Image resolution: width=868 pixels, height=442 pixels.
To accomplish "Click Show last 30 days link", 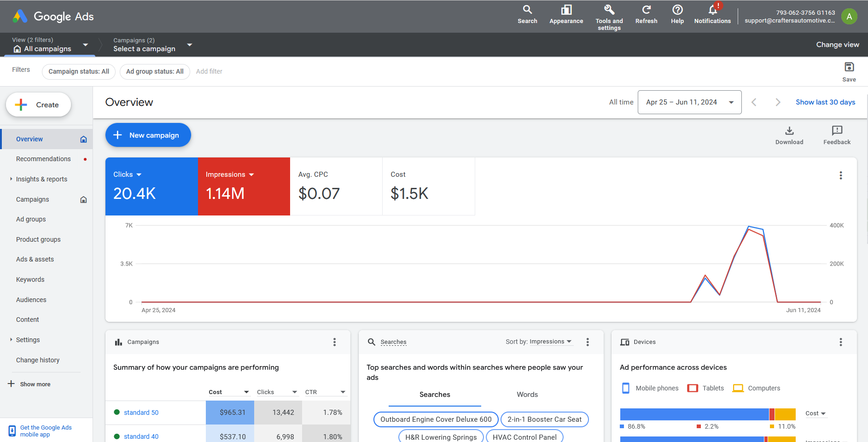I will tap(825, 102).
